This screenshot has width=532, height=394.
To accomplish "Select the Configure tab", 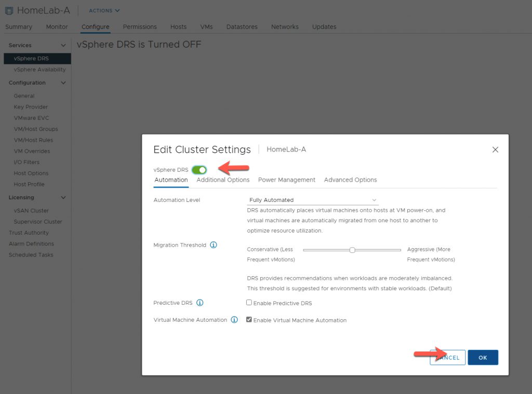I will 96,27.
